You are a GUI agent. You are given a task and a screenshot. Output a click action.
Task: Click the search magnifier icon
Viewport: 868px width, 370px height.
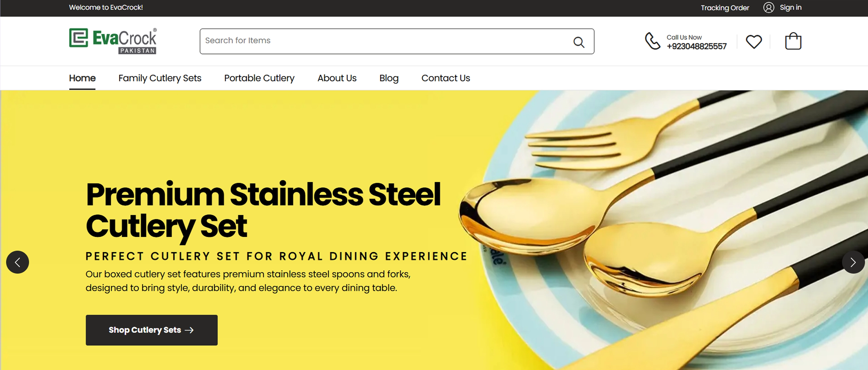pyautogui.click(x=579, y=42)
